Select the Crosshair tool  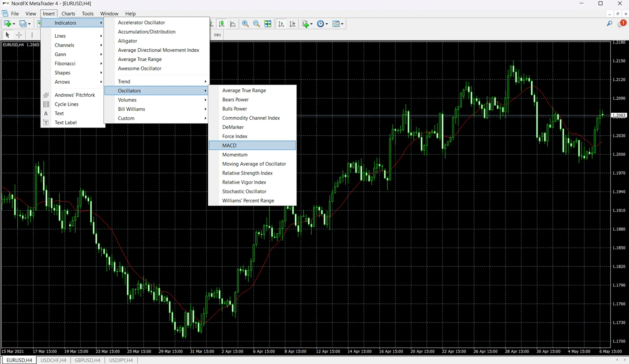19,35
